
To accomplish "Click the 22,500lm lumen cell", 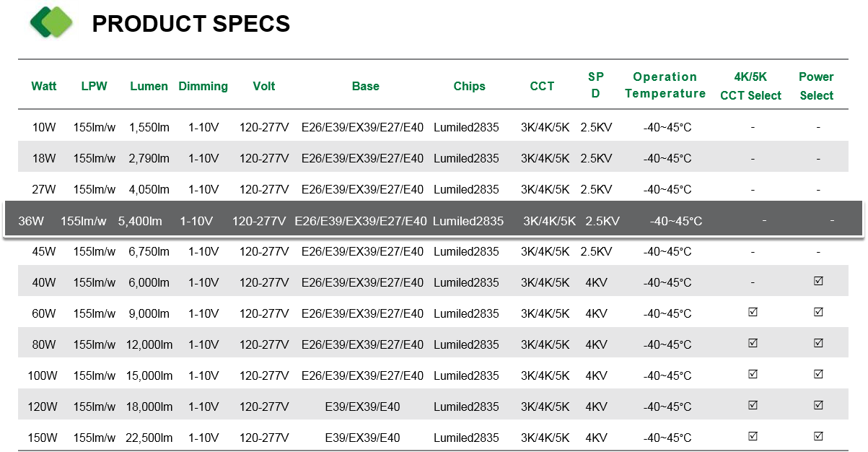I will (x=150, y=438).
